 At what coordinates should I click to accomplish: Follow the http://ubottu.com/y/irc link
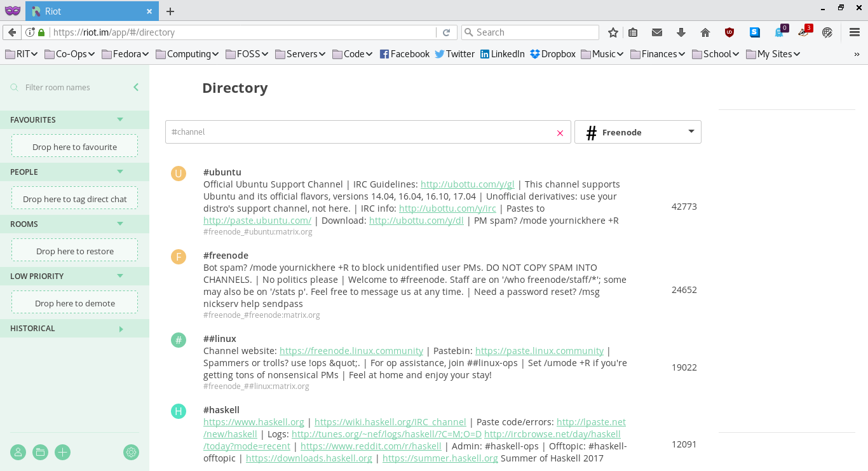point(447,208)
